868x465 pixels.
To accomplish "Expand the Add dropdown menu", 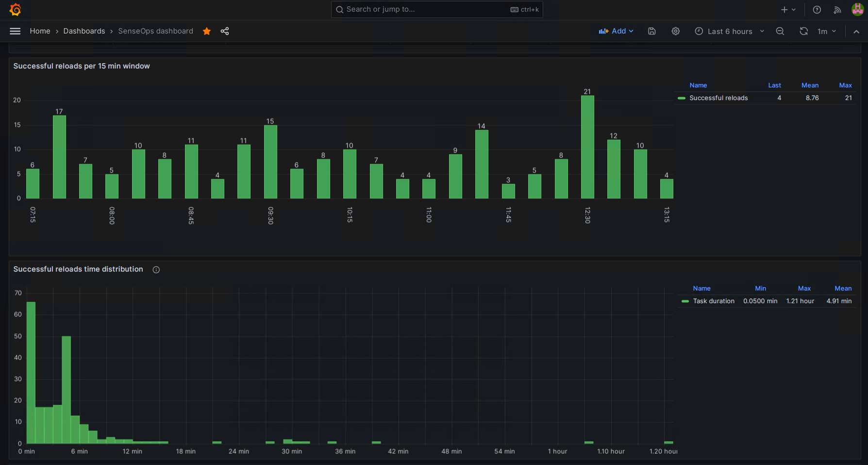I will 616,31.
